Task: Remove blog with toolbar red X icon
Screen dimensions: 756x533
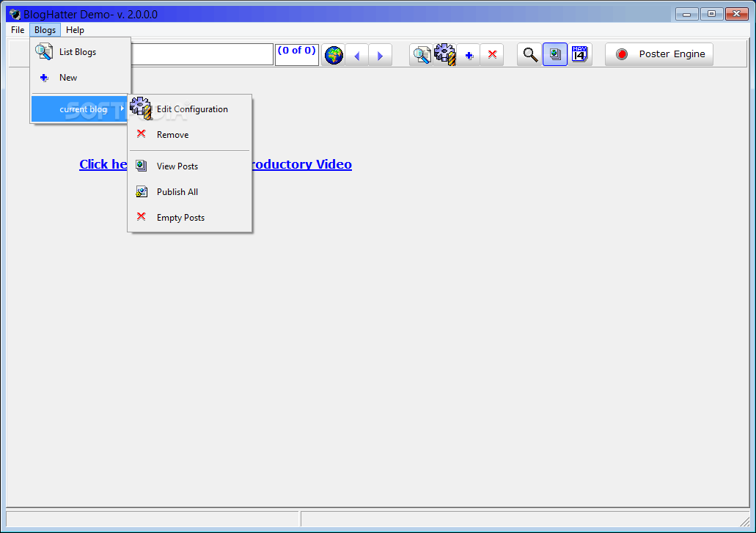Action: (x=492, y=54)
